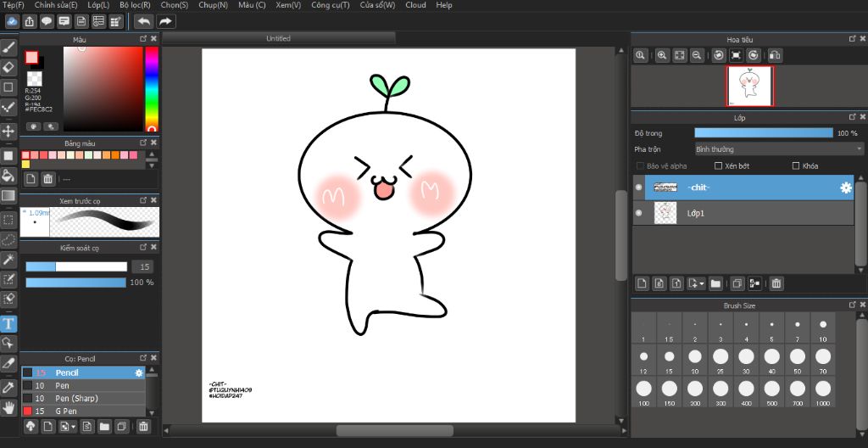
Task: Click the rainbow hue bar
Action: tap(152, 89)
